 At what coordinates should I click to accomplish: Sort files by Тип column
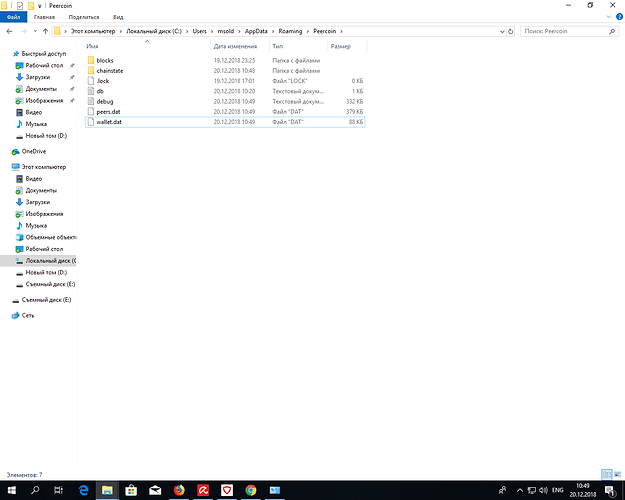pos(278,46)
